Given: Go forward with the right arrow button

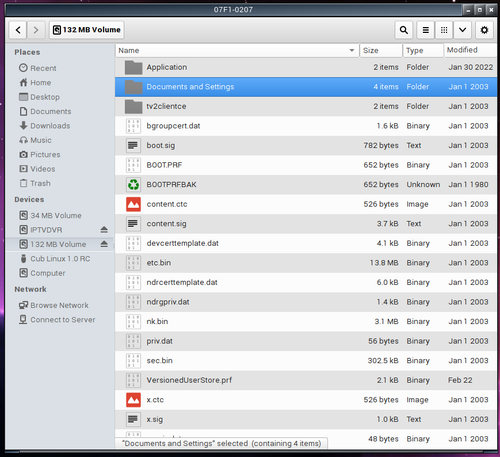Looking at the screenshot, I should (36, 30).
